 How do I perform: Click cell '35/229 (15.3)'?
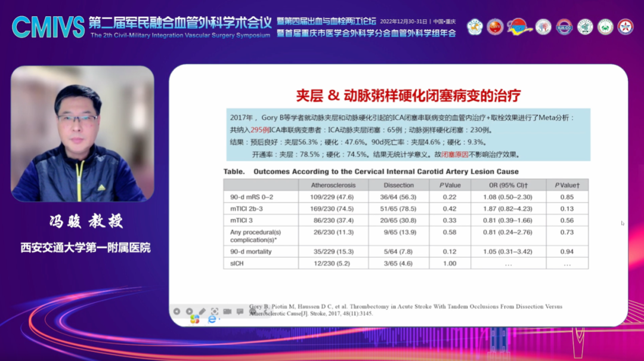333,252
